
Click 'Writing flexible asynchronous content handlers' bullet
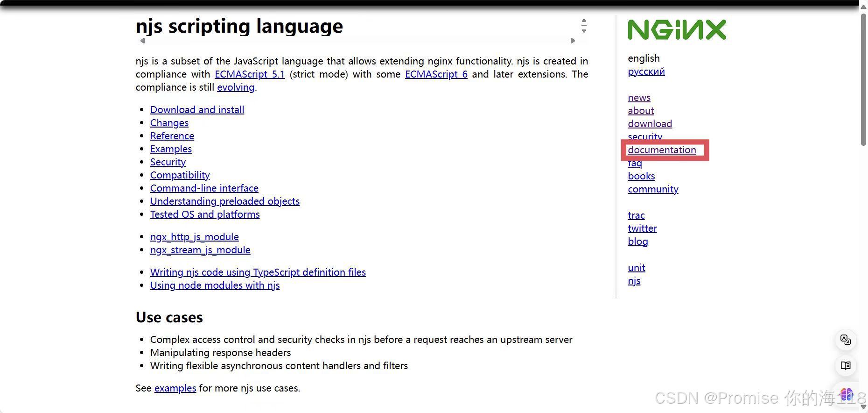pyautogui.click(x=279, y=366)
